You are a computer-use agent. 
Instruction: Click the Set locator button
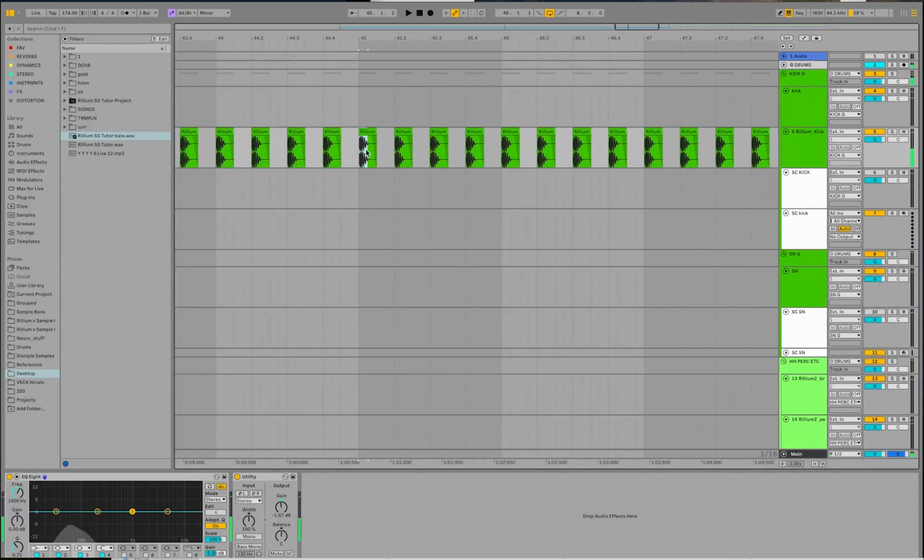(x=786, y=38)
